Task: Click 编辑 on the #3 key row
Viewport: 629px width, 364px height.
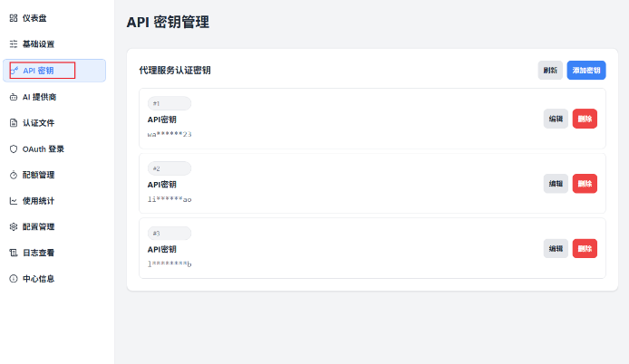Action: point(556,248)
